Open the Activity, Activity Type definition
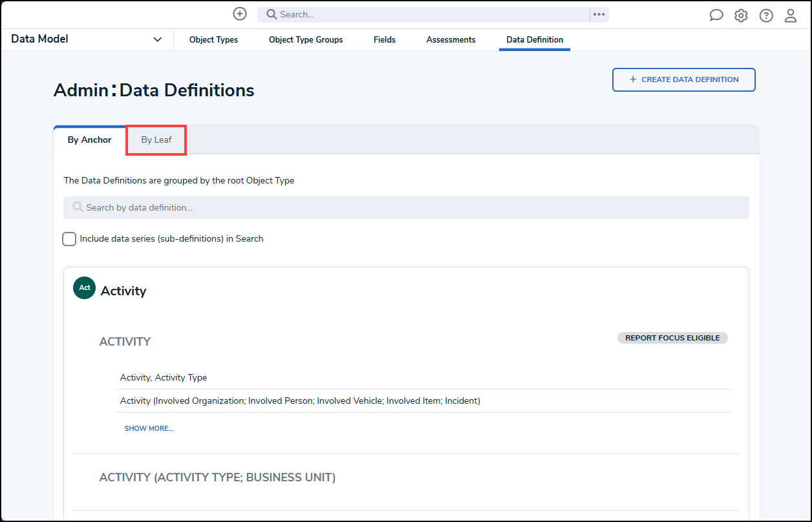The width and height of the screenshot is (812, 522). point(164,377)
